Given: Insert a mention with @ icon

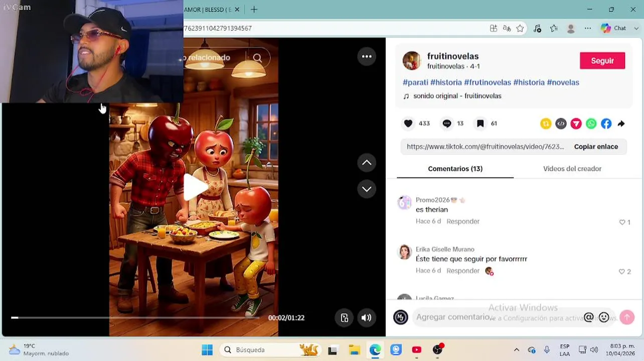Looking at the screenshot, I should [x=588, y=317].
